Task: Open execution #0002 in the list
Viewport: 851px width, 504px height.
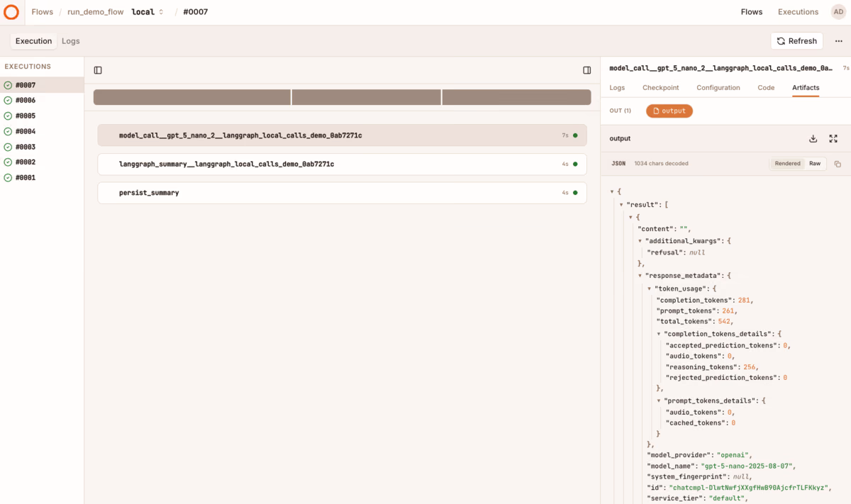Action: point(42,162)
